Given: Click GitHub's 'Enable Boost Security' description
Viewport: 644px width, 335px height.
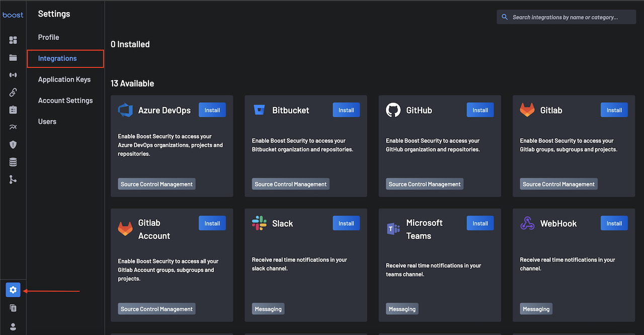Looking at the screenshot, I should click(x=433, y=145).
